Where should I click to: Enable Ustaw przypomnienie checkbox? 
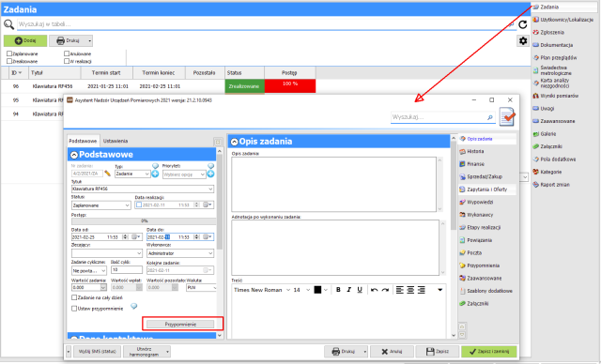(74, 309)
